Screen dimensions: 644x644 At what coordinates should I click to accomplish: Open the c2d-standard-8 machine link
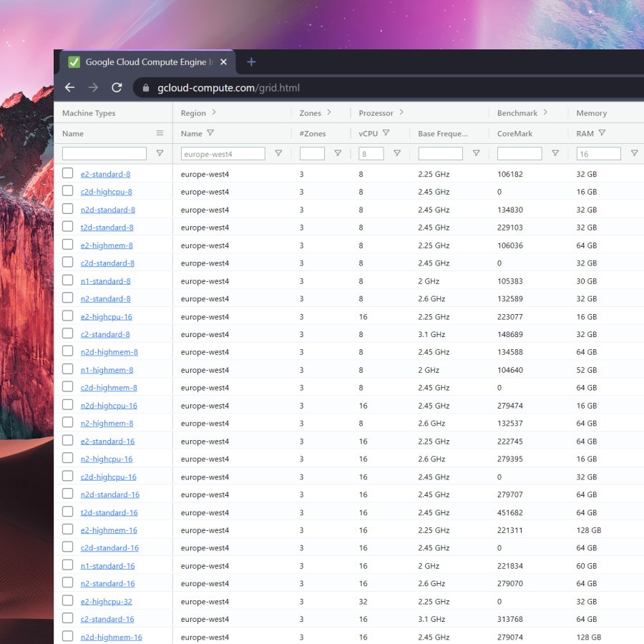click(107, 263)
